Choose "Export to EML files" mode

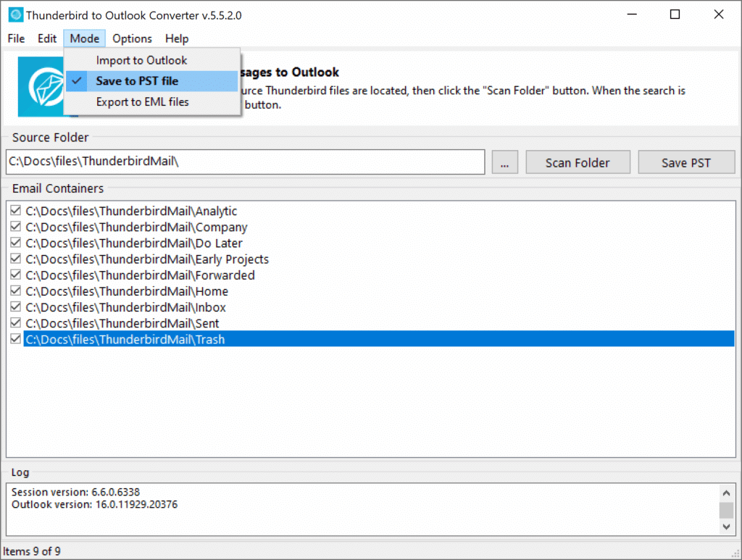pyautogui.click(x=143, y=101)
